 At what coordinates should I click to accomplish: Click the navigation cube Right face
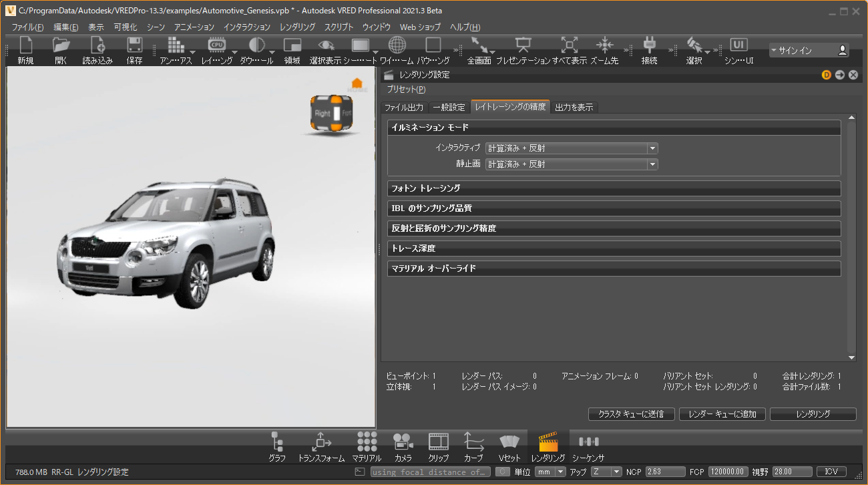coord(322,114)
